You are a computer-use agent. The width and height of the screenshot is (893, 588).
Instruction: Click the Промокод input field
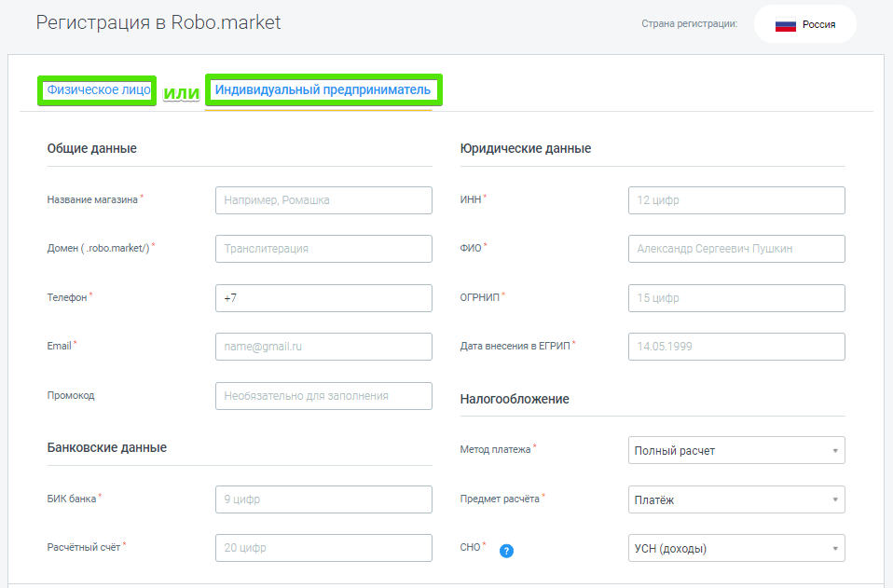323,396
